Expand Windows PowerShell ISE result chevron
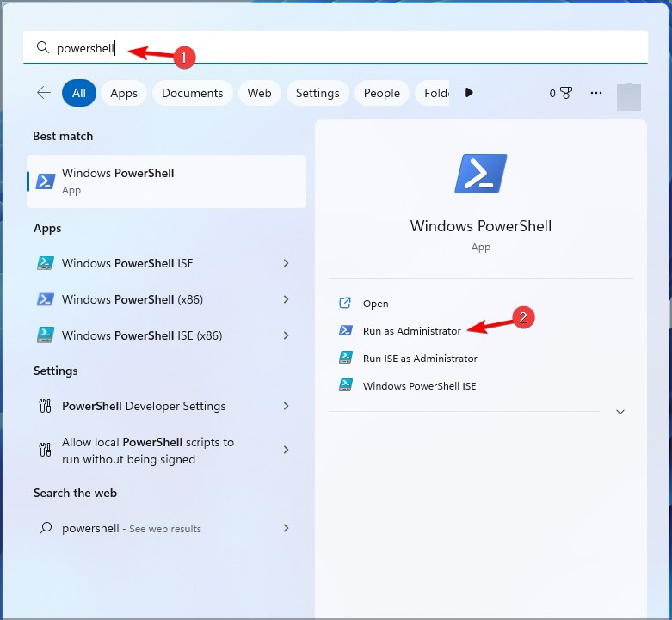Screen dimensions: 672x620 [286, 263]
